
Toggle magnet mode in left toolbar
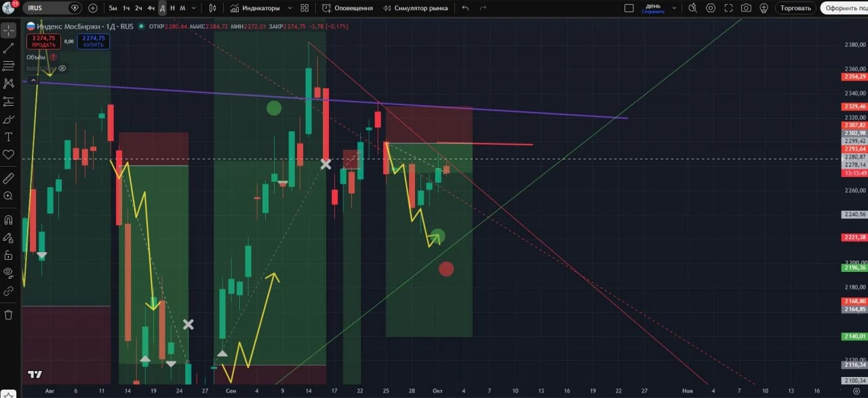[9, 220]
